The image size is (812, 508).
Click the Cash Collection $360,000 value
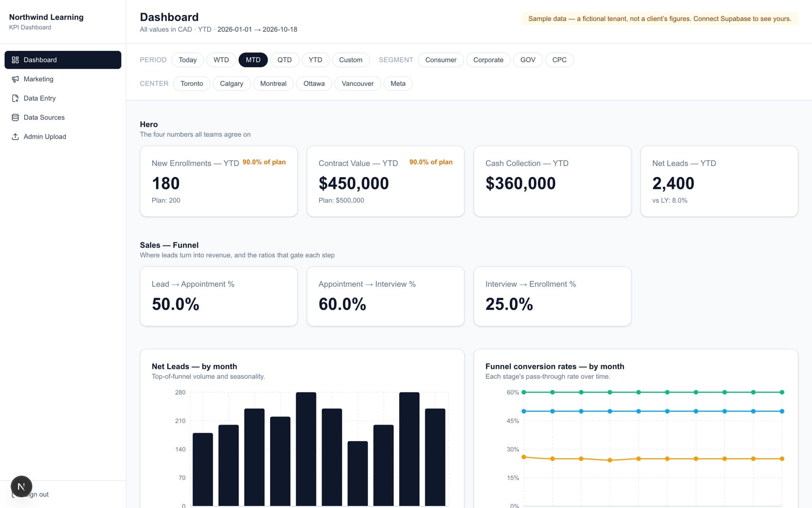pyautogui.click(x=521, y=183)
